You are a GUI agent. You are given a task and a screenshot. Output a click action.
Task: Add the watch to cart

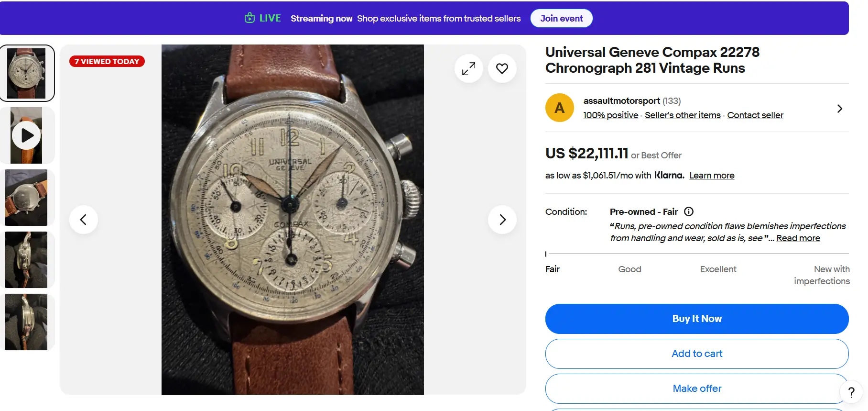click(x=696, y=354)
